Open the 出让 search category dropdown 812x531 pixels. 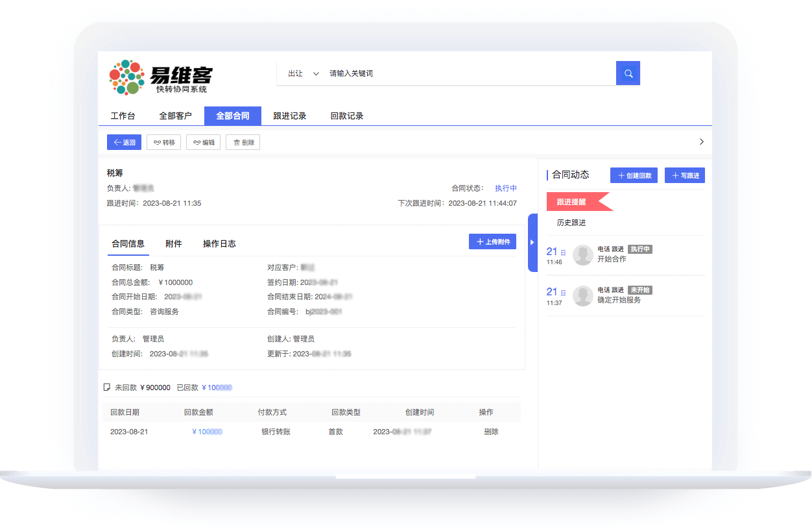(x=303, y=73)
